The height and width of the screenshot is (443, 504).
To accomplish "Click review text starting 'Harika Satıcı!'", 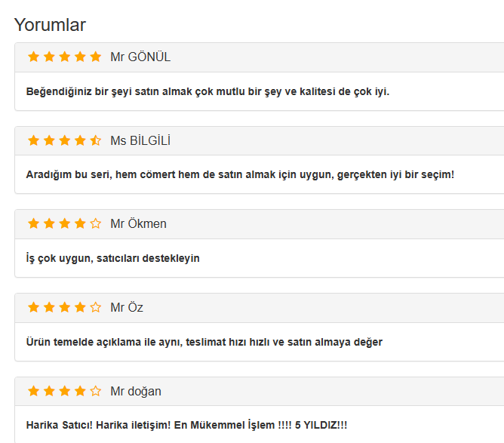I will (186, 425).
